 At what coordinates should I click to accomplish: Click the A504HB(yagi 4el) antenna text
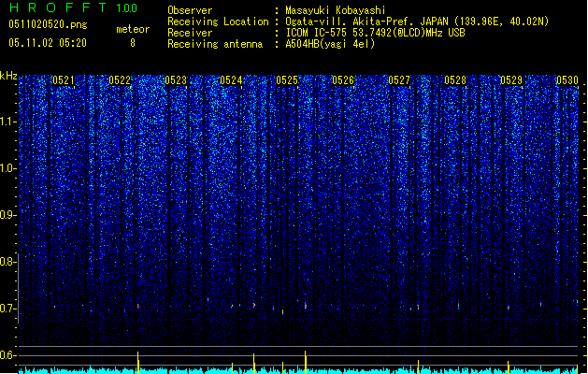click(x=330, y=44)
